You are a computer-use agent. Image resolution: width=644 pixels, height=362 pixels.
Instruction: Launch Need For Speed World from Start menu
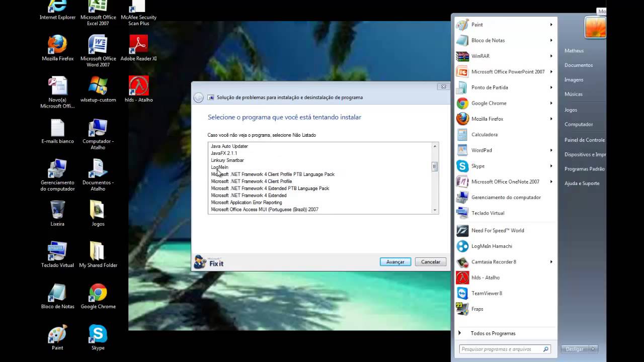(x=505, y=231)
